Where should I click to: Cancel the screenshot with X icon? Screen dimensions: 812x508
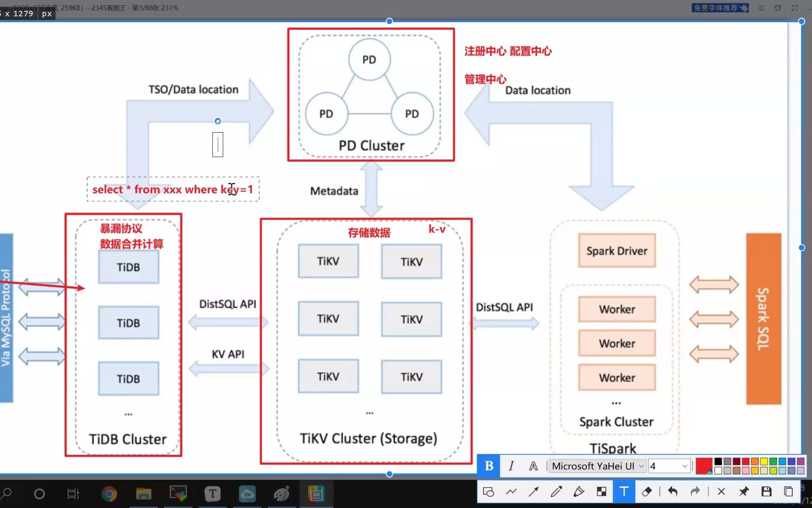[721, 492]
